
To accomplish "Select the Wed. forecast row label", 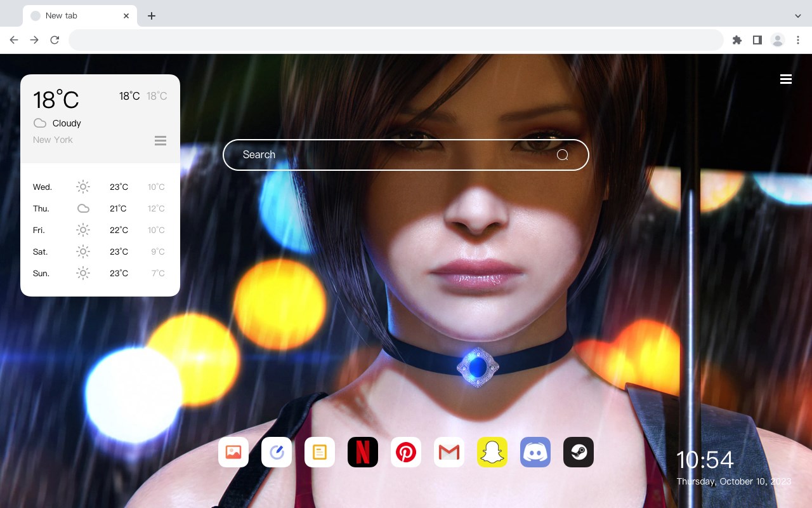I will 43,187.
